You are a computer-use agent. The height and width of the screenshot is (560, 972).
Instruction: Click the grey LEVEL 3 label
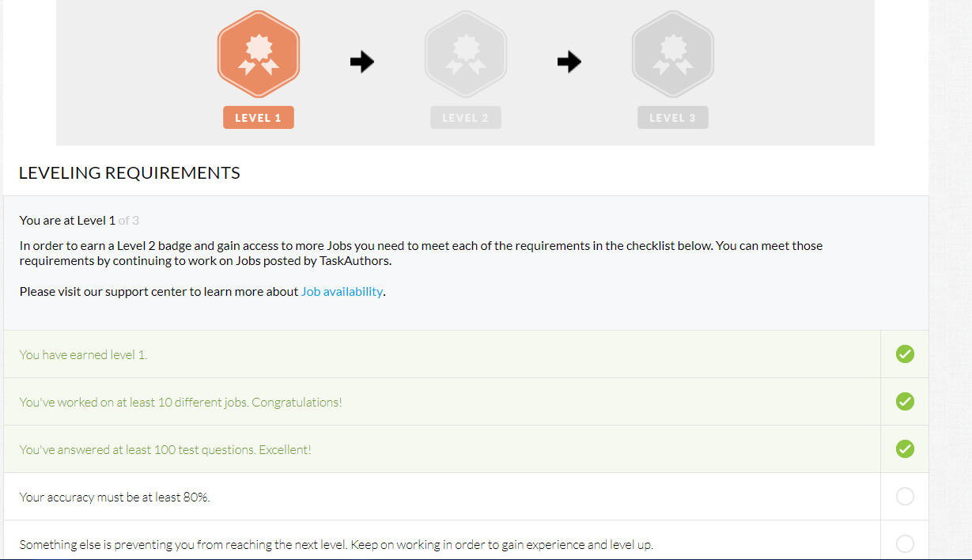(x=673, y=118)
